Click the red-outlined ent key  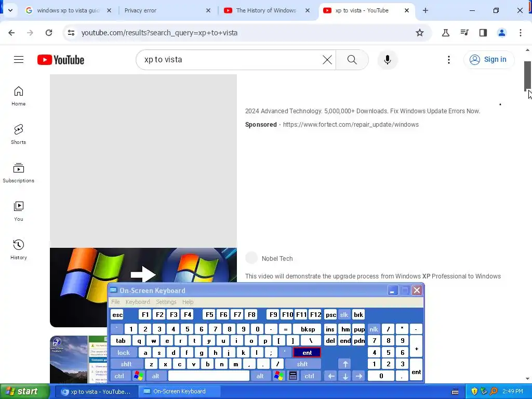pyautogui.click(x=307, y=353)
